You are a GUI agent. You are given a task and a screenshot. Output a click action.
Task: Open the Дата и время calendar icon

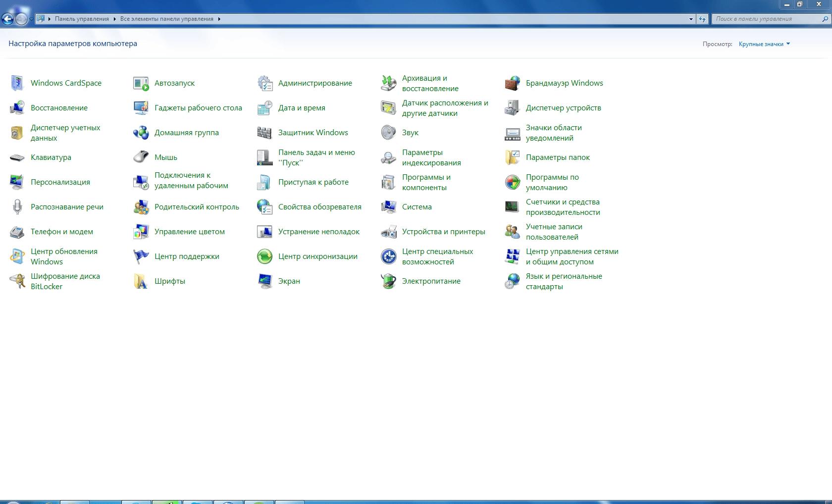click(265, 108)
